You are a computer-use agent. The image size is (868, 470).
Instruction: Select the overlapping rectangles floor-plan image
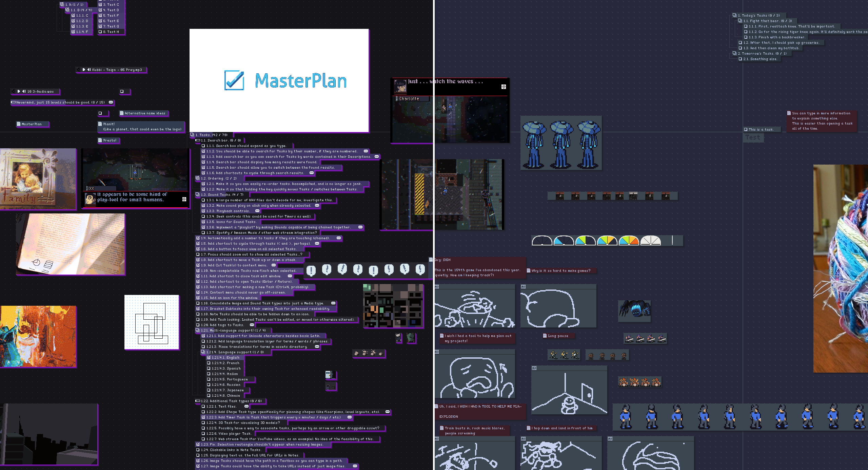click(152, 322)
